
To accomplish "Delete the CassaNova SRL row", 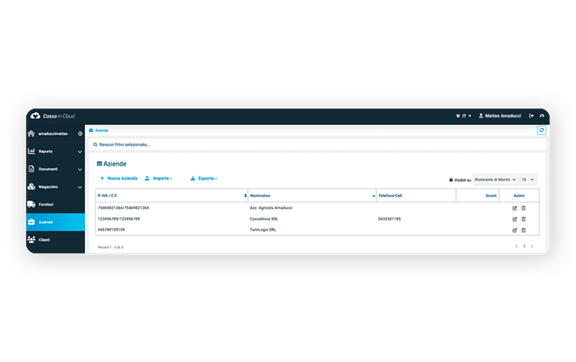I will 523,219.
